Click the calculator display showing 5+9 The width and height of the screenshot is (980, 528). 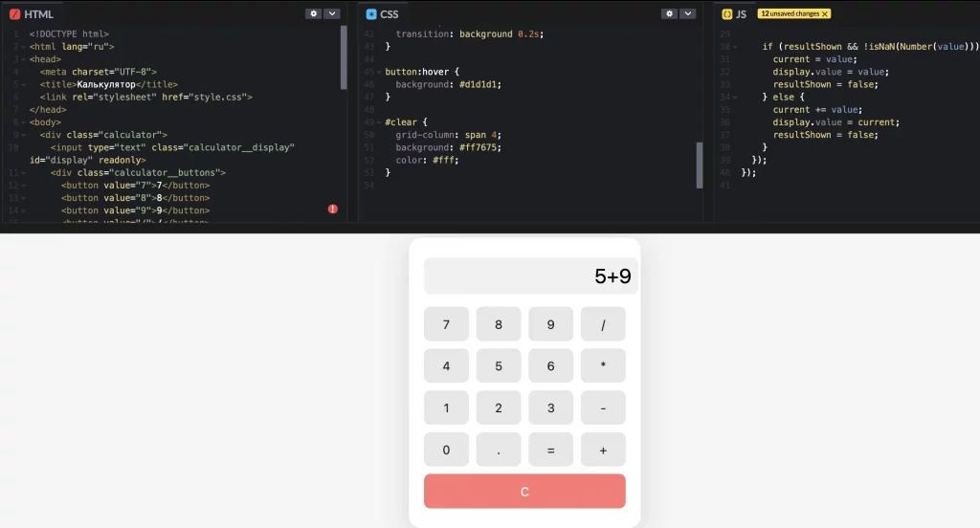[530, 275]
